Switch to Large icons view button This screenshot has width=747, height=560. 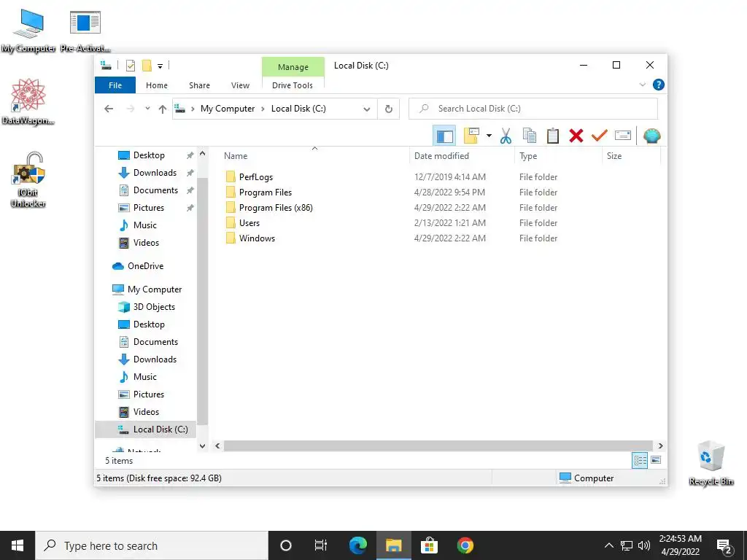[x=656, y=461]
